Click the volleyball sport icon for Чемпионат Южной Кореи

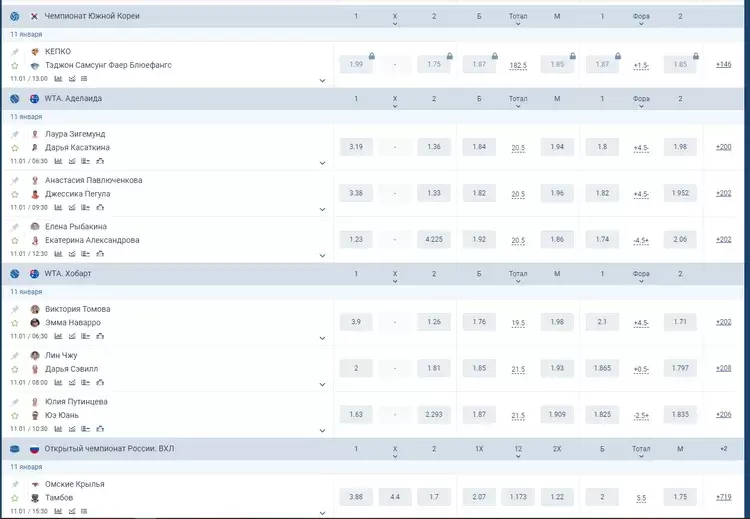(x=14, y=16)
